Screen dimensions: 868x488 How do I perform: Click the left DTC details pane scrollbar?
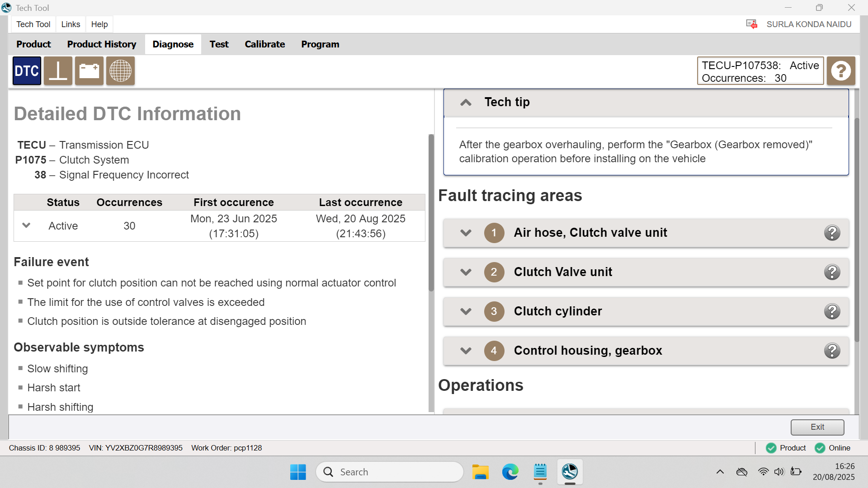tap(431, 212)
